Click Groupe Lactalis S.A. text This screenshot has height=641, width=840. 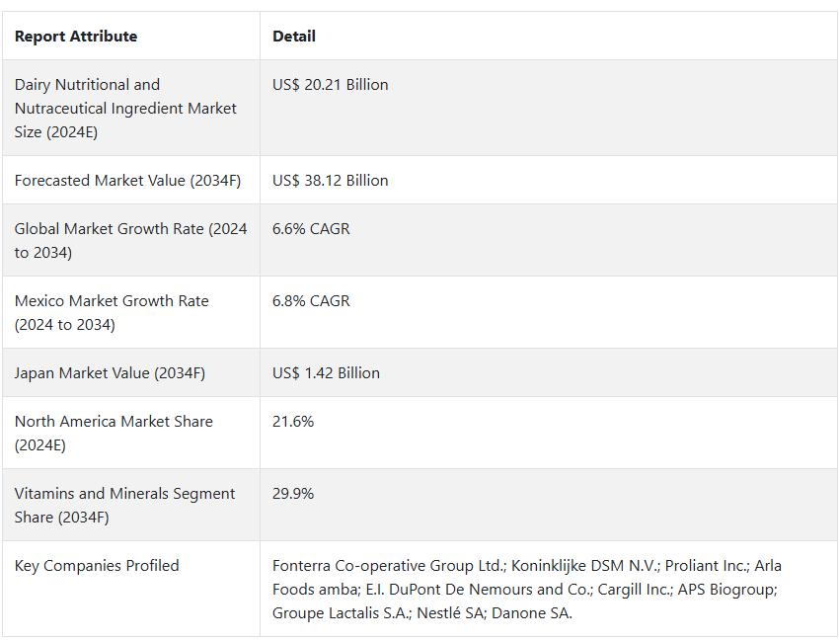[x=341, y=613]
